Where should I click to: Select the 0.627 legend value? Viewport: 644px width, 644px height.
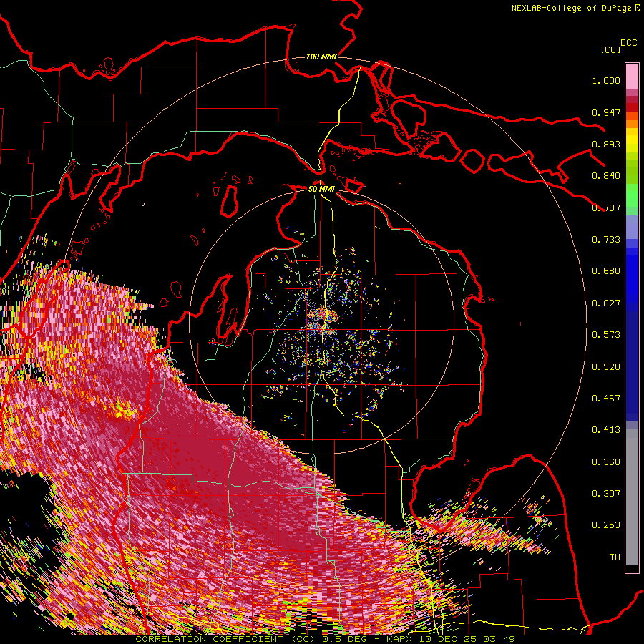[x=606, y=303]
